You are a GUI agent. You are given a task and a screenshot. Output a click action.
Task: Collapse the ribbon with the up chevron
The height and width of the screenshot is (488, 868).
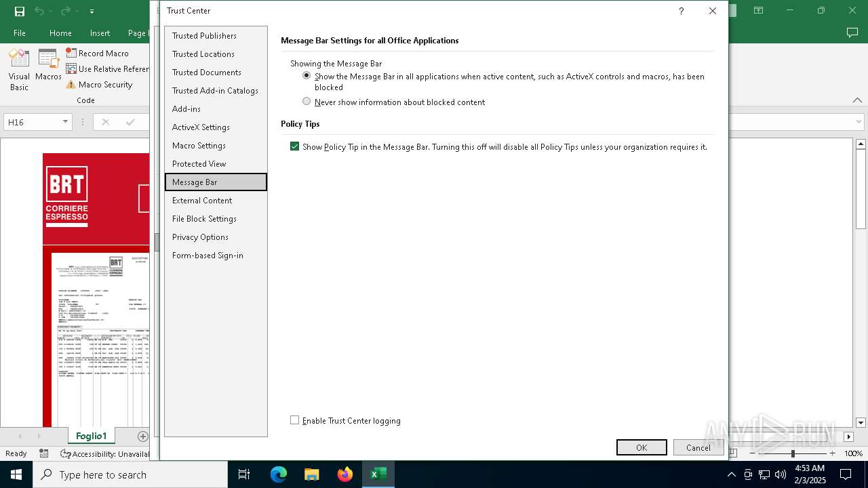tap(857, 100)
